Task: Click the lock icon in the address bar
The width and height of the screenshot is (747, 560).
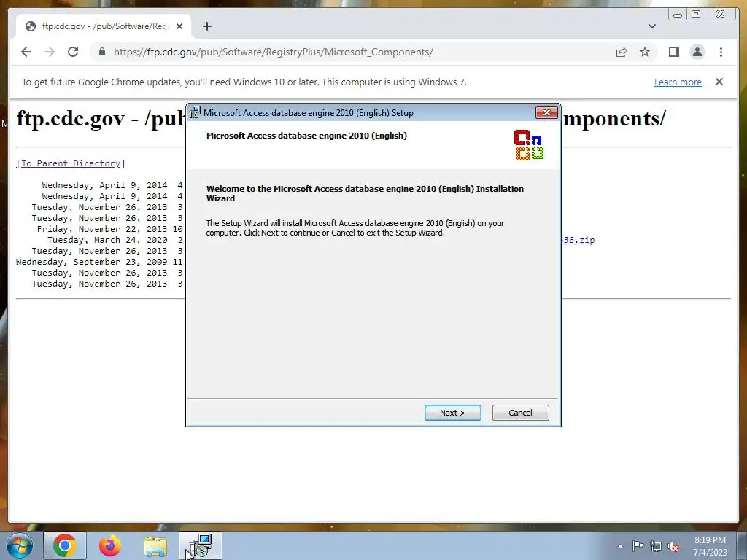Action: pyautogui.click(x=101, y=52)
